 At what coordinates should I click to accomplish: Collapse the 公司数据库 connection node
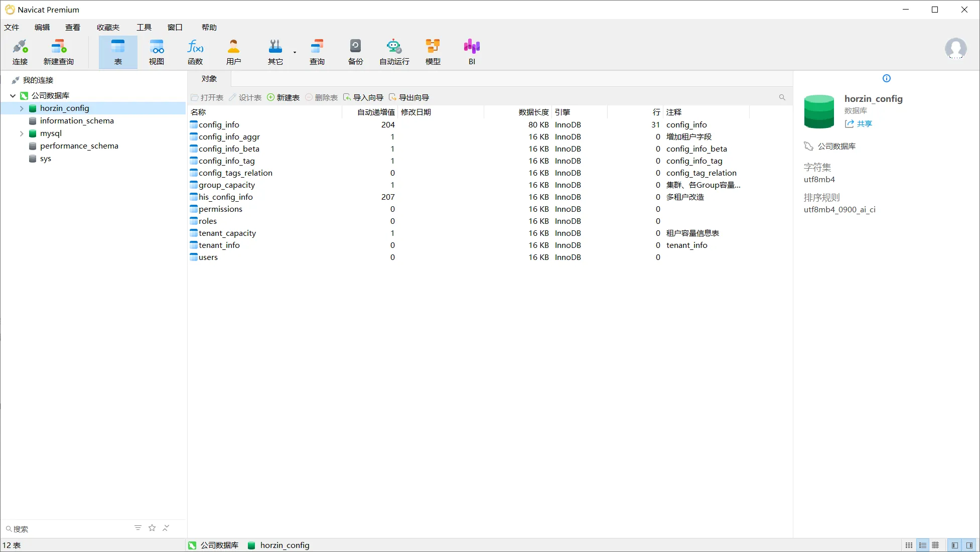pos(13,95)
